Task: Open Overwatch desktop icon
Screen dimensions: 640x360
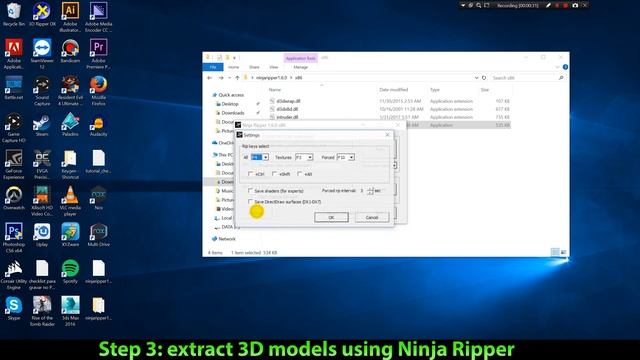Action: (x=13, y=198)
